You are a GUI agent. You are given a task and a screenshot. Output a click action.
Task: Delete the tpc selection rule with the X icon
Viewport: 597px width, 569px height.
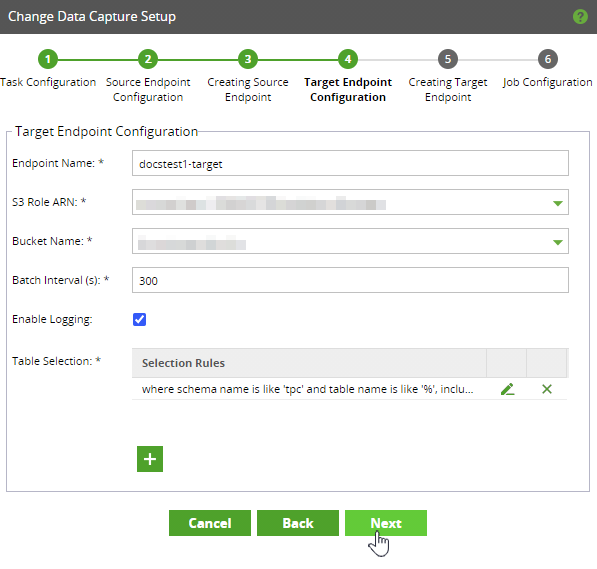(547, 389)
